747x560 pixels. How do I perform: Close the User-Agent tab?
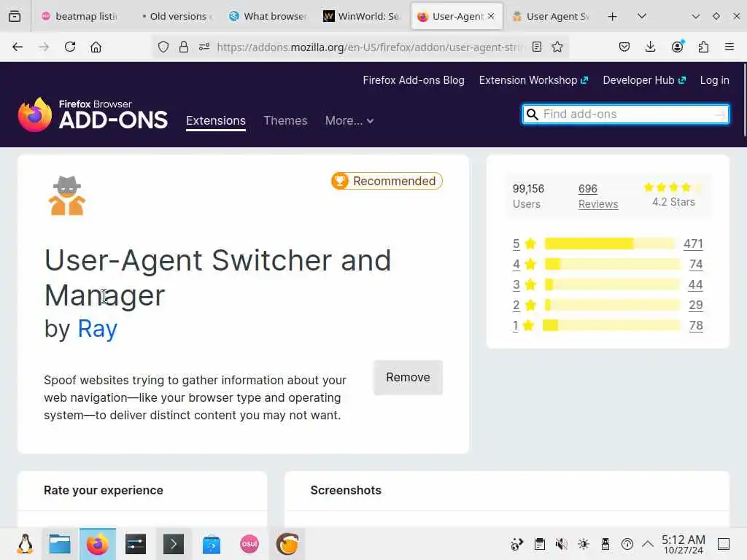coord(491,16)
